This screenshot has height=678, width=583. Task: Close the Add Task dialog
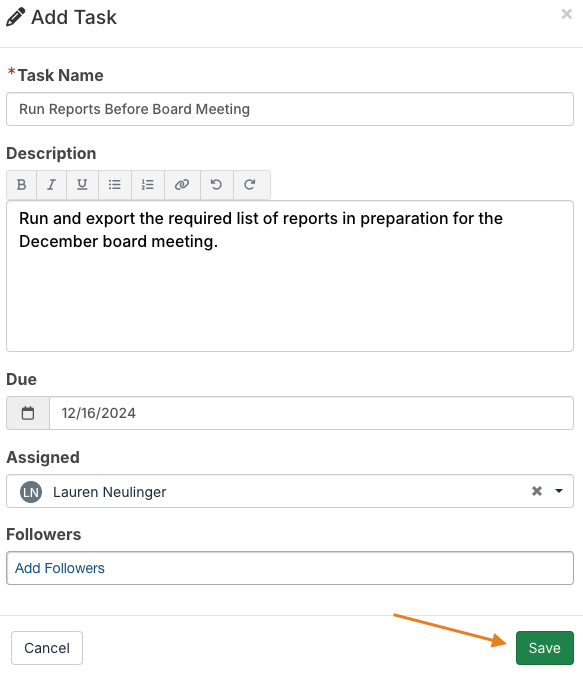(567, 14)
